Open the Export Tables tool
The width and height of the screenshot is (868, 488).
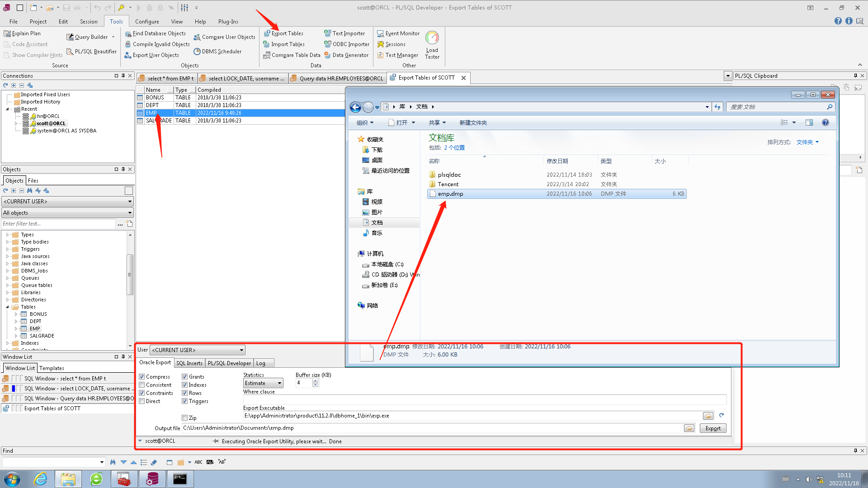283,33
